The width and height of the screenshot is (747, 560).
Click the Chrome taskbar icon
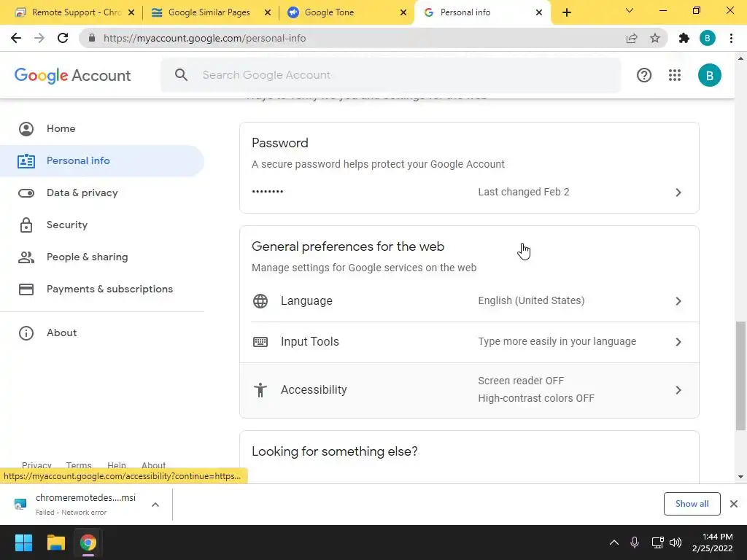coord(88,542)
